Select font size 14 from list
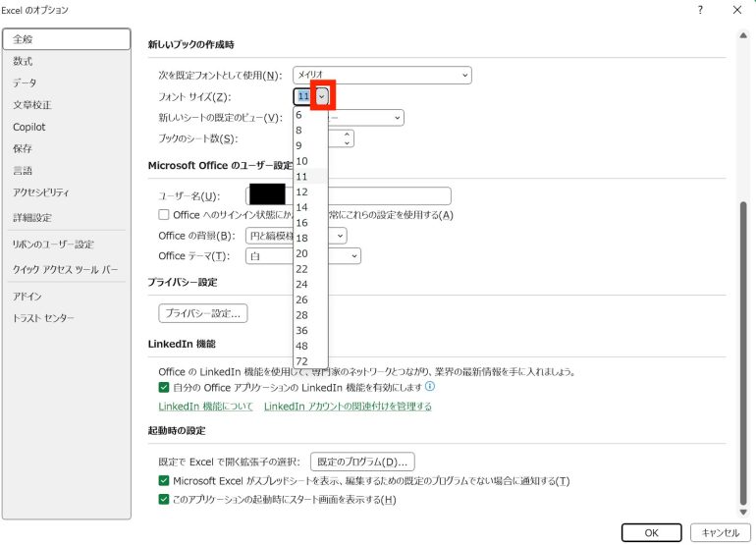The width and height of the screenshot is (756, 545). point(302,207)
